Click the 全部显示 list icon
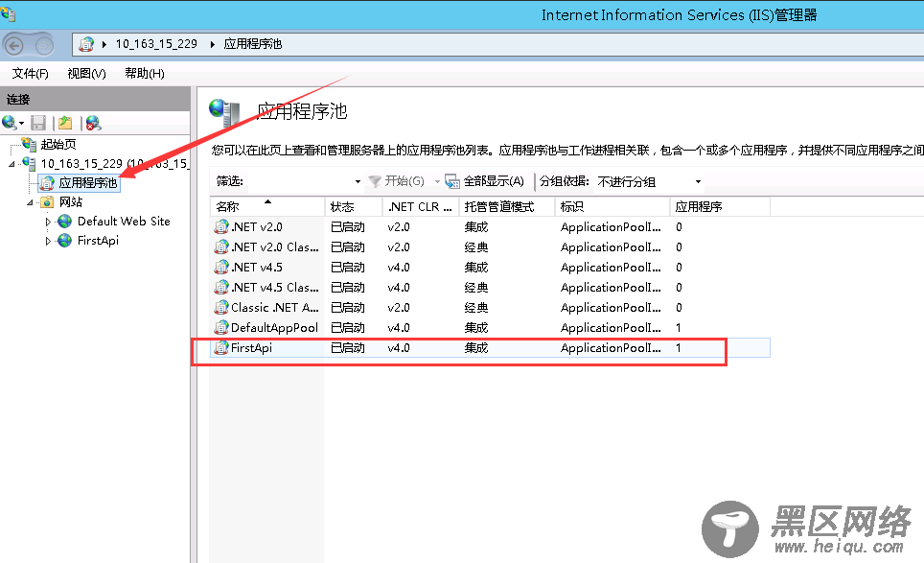 pyautogui.click(x=452, y=181)
